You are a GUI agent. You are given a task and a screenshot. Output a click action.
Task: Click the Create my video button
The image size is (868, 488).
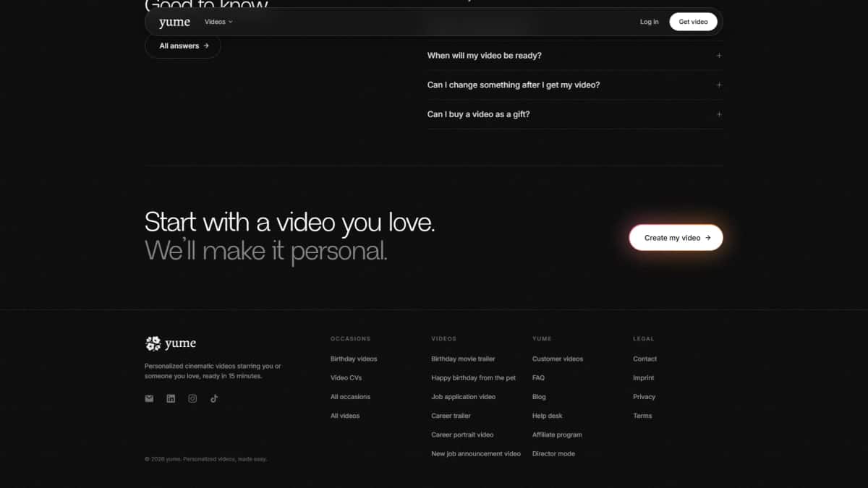click(676, 237)
